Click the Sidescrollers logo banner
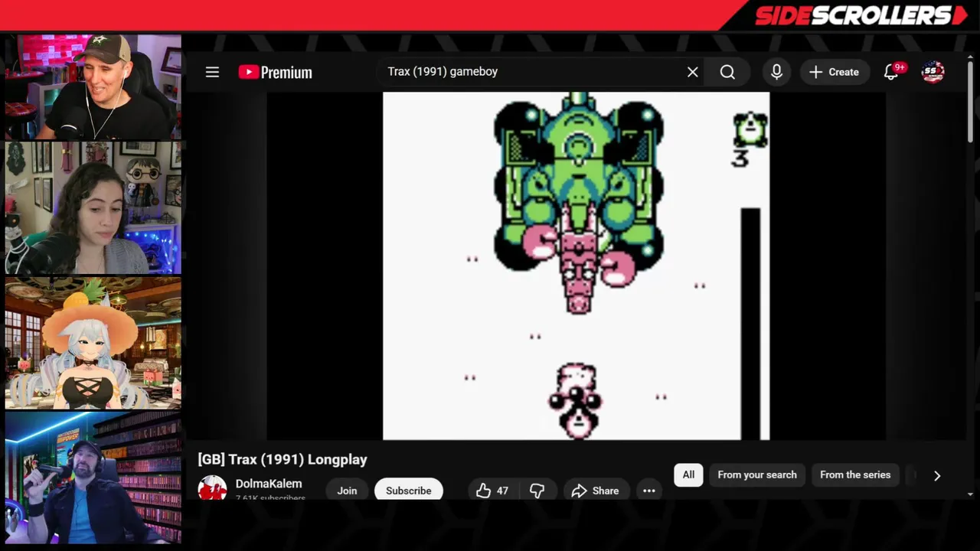The height and width of the screenshot is (551, 980). pos(862,15)
